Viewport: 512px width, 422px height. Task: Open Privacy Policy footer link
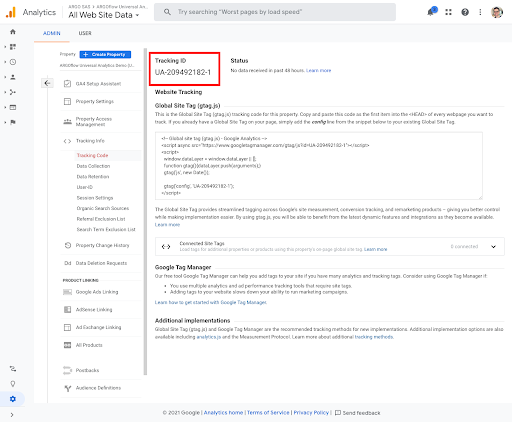[311, 413]
